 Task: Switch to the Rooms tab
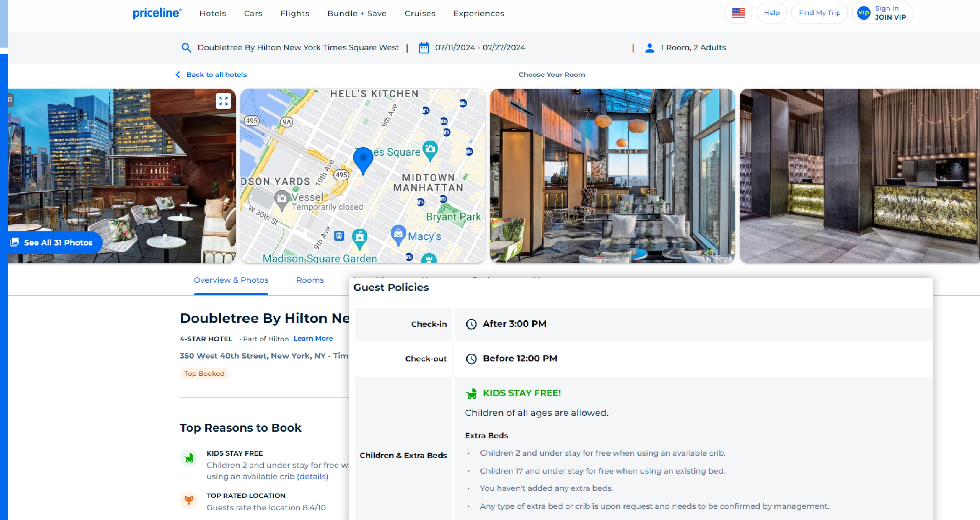pyautogui.click(x=310, y=280)
